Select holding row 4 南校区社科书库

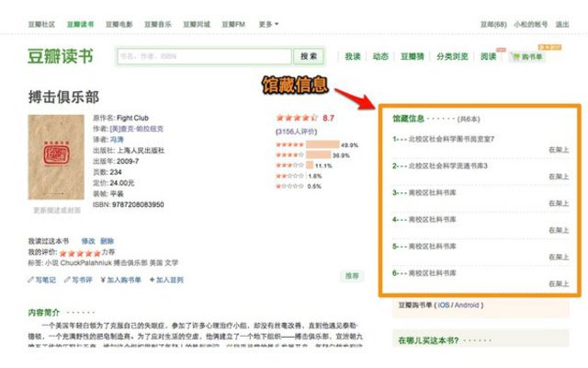[481, 224]
